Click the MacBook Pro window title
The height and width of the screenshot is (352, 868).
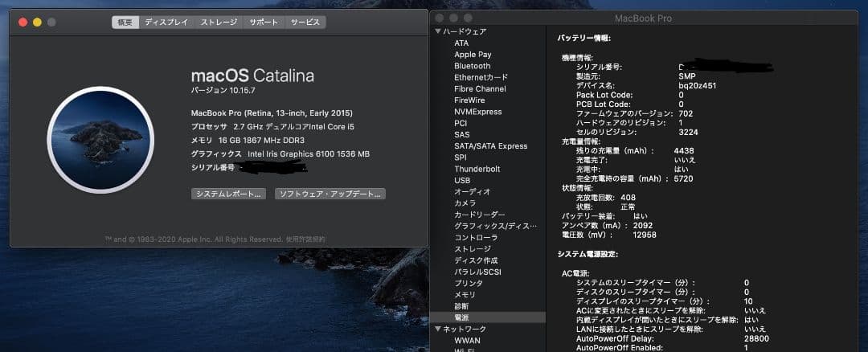point(643,18)
